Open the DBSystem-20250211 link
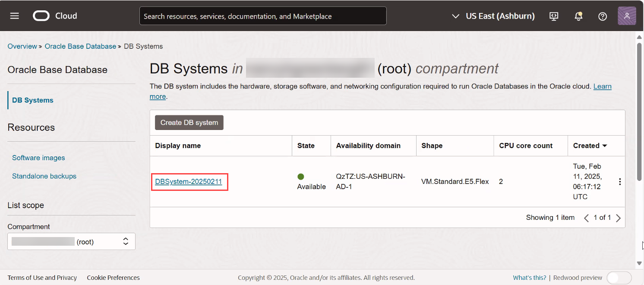The width and height of the screenshot is (644, 285). (189, 182)
